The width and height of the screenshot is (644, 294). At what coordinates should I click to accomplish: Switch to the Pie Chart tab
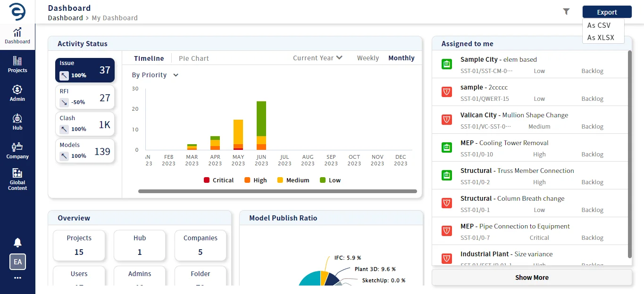194,58
